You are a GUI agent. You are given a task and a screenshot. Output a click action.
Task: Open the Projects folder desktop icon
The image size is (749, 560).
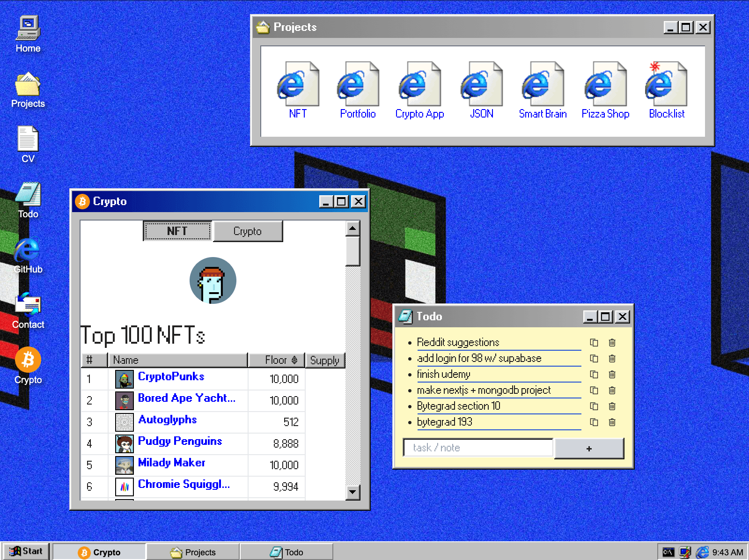coord(28,90)
